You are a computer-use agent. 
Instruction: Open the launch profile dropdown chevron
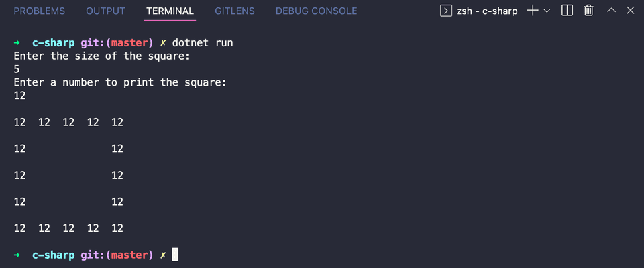tap(547, 11)
